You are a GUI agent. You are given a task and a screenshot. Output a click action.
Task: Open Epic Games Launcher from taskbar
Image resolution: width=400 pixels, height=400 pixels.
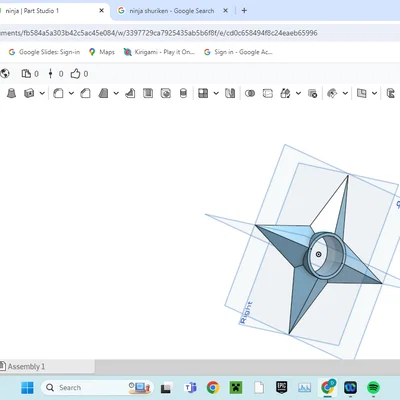click(x=282, y=388)
